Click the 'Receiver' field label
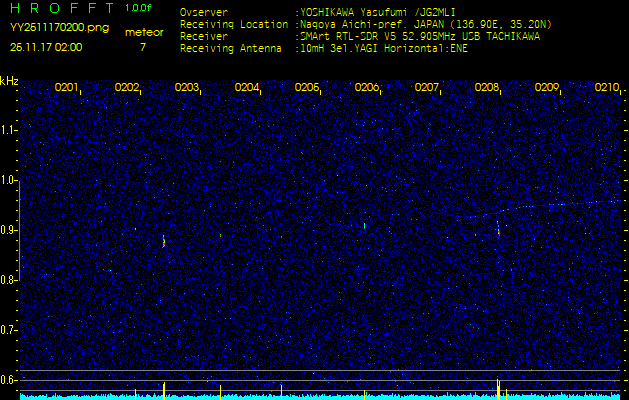629x400 pixels. coord(204,37)
